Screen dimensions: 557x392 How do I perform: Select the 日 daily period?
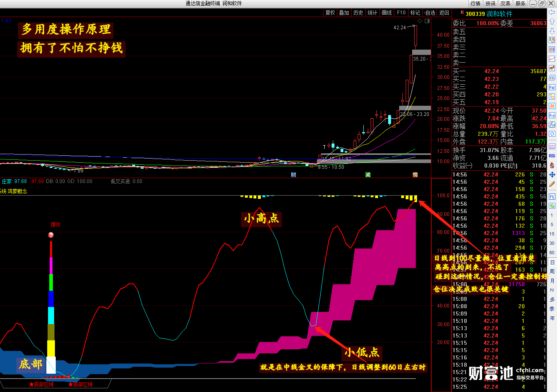click(552, 262)
